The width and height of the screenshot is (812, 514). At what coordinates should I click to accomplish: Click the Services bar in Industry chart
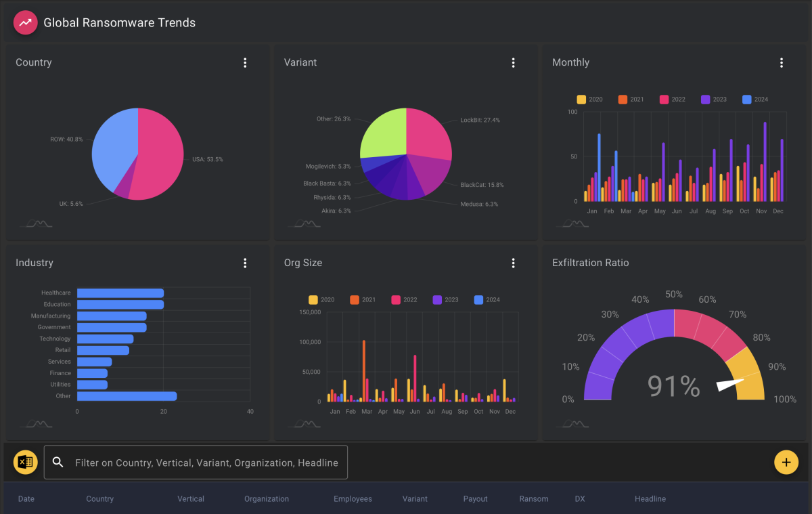94,362
